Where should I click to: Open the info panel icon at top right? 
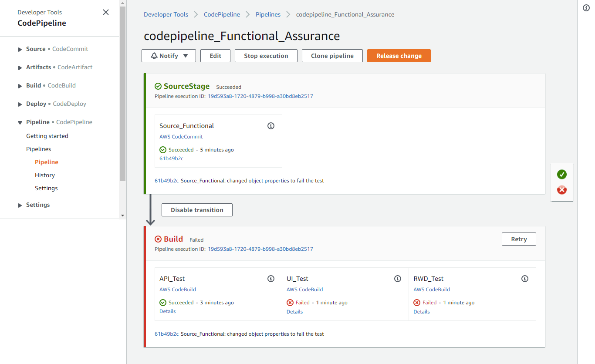pyautogui.click(x=586, y=8)
